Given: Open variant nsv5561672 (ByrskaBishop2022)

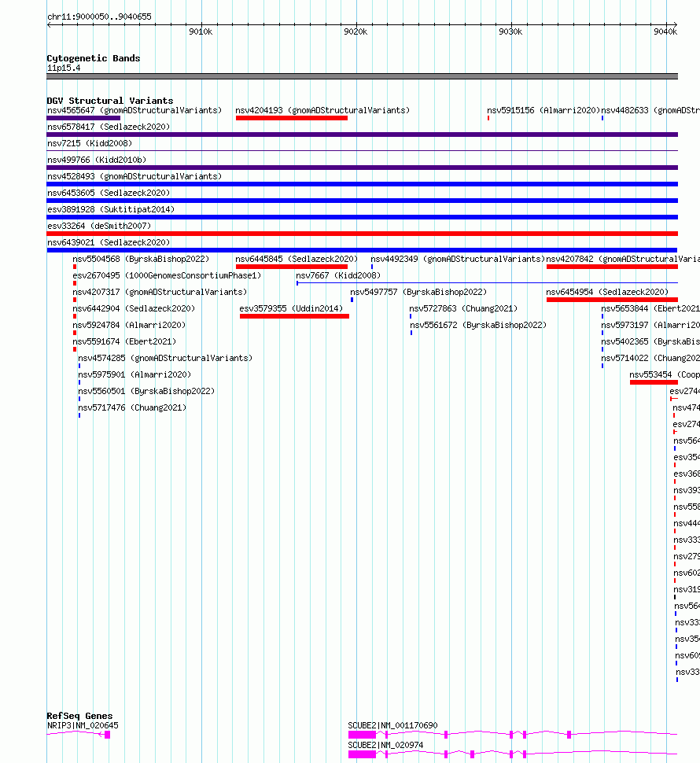Looking at the screenshot, I should click(478, 326).
